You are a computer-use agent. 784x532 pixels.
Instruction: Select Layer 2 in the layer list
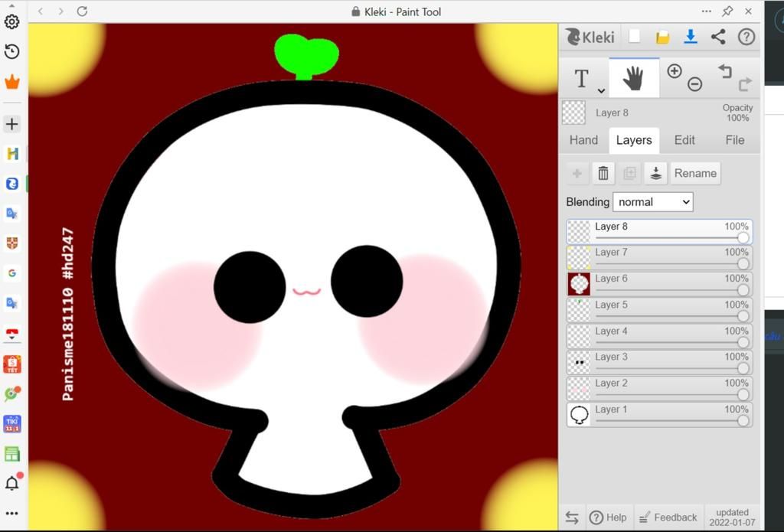click(659, 389)
